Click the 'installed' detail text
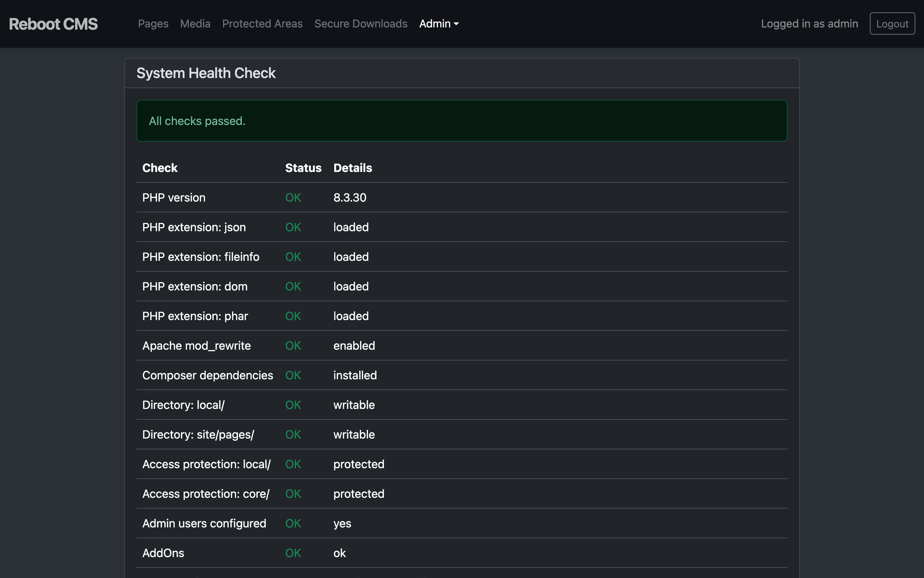 355,375
